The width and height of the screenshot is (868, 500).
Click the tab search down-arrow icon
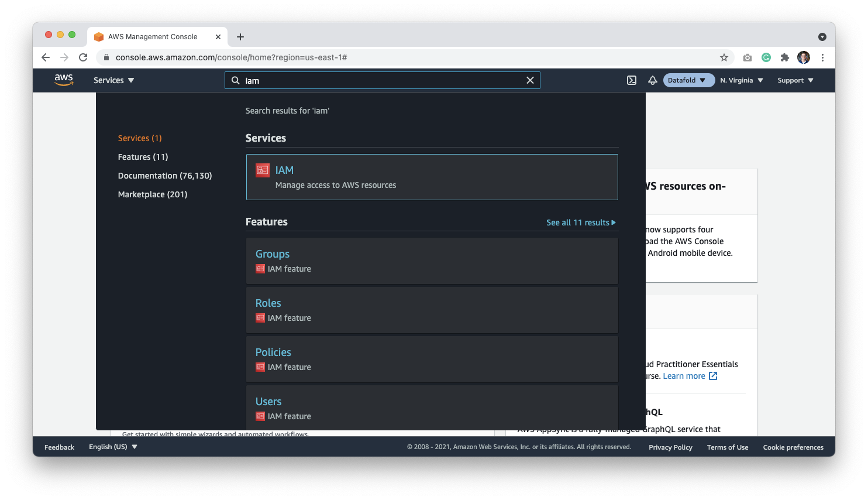tap(822, 36)
